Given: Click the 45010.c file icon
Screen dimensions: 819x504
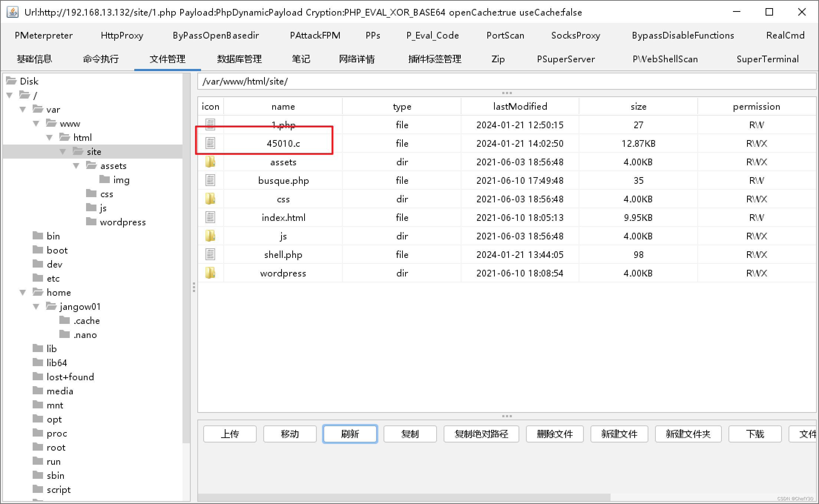Looking at the screenshot, I should click(x=210, y=143).
